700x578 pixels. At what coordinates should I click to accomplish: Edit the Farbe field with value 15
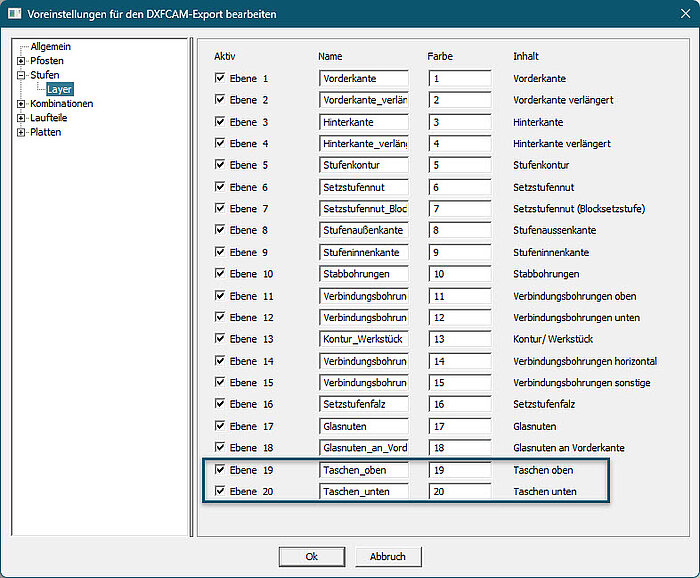pyautogui.click(x=460, y=383)
